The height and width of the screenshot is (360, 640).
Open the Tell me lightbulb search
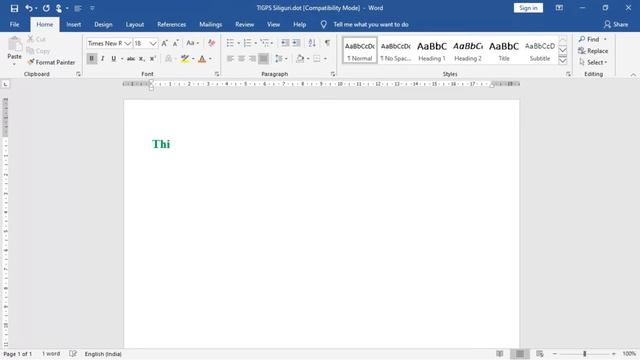pos(324,24)
